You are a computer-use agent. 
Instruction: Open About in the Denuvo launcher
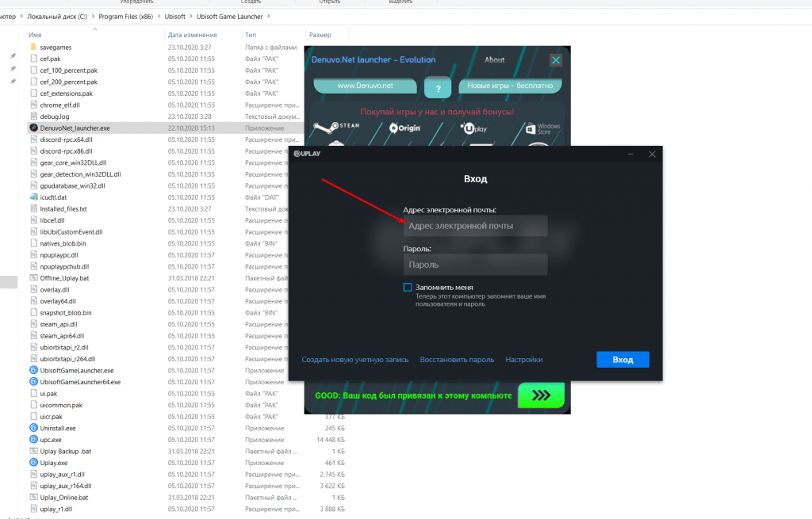point(494,59)
